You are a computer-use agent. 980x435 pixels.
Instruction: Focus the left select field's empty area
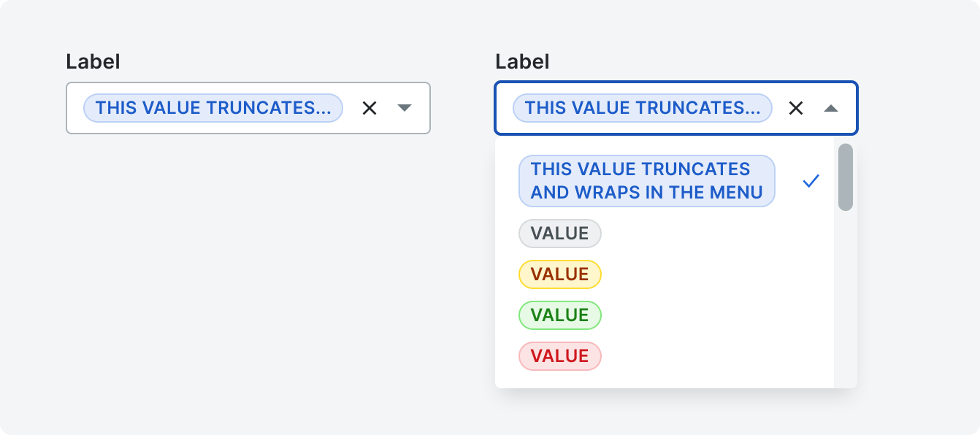(x=352, y=108)
